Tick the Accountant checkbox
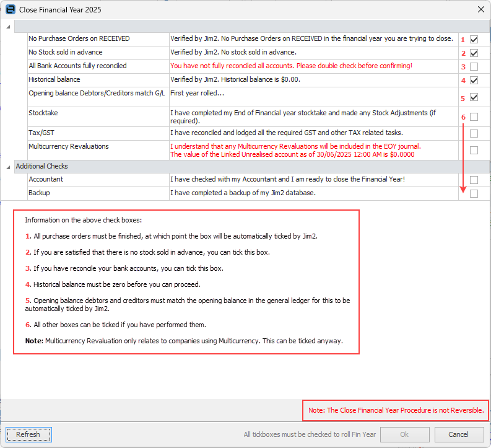Viewport: 491px width, 448px height. click(x=474, y=180)
